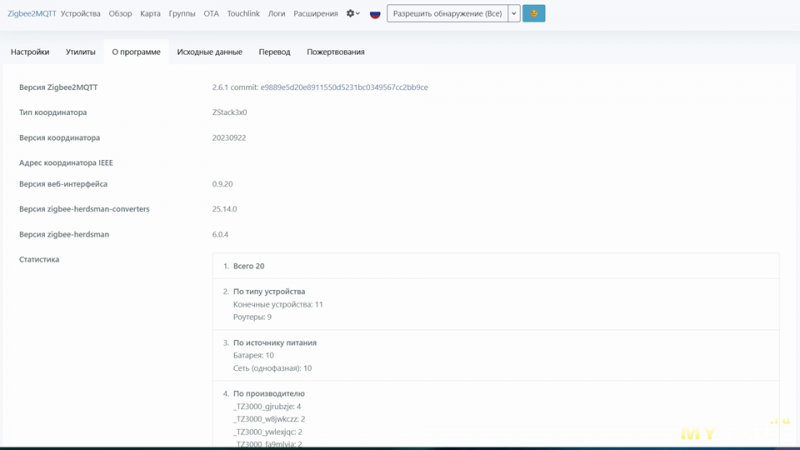Navigate to Группы

(182, 14)
